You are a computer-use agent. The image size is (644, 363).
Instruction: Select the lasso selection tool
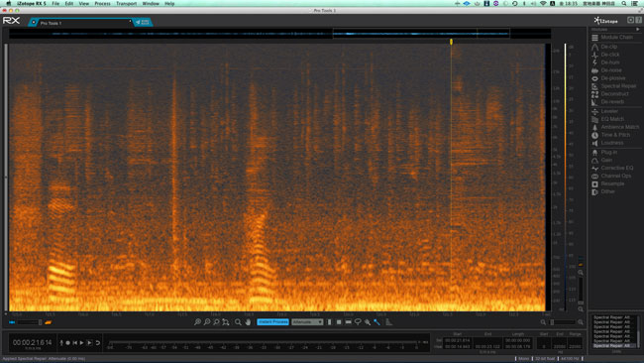(358, 322)
